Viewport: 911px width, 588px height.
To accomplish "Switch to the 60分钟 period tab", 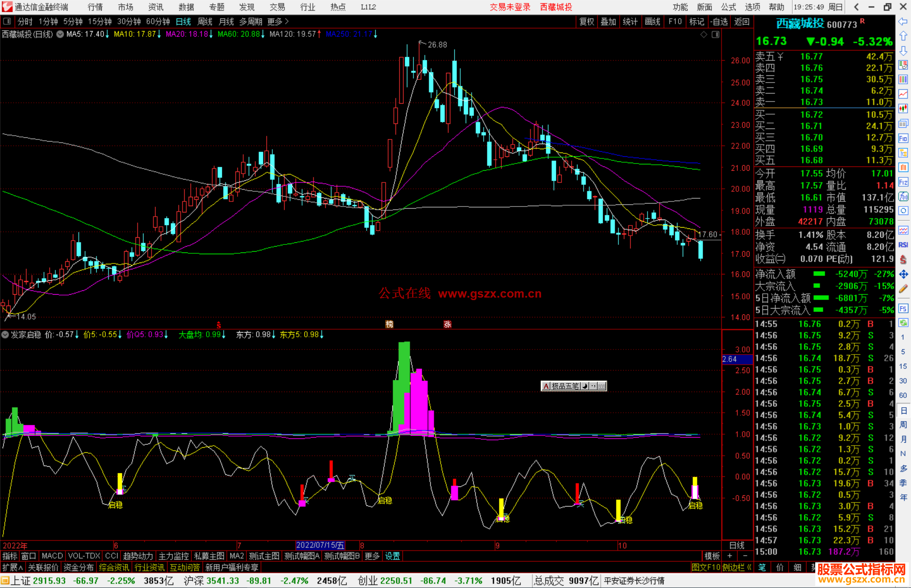I will click(x=158, y=21).
